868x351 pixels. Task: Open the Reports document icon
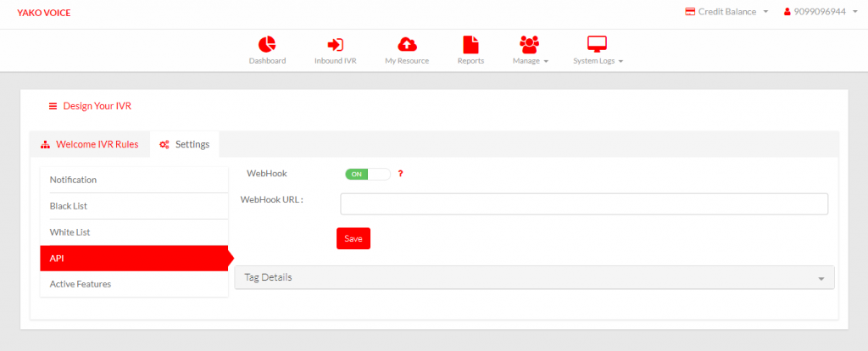(x=470, y=44)
